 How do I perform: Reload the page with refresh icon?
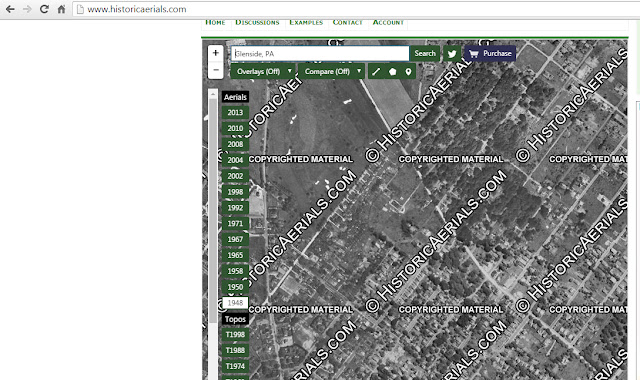point(44,9)
